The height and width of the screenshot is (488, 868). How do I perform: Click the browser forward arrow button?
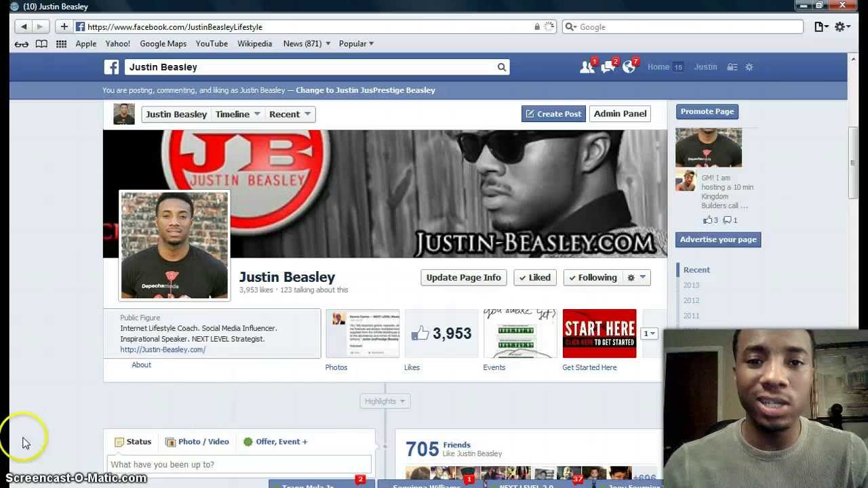coord(40,26)
